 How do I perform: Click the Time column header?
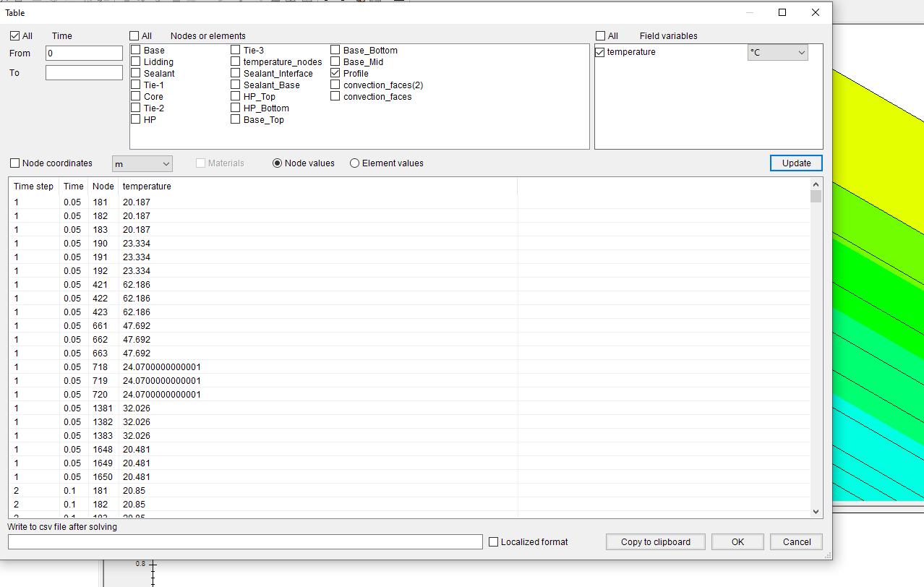pos(74,187)
